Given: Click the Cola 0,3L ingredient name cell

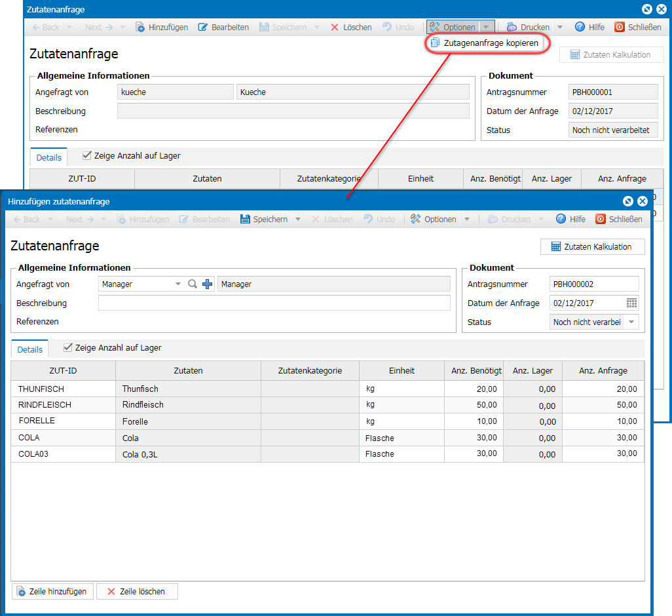Looking at the screenshot, I should click(x=188, y=454).
